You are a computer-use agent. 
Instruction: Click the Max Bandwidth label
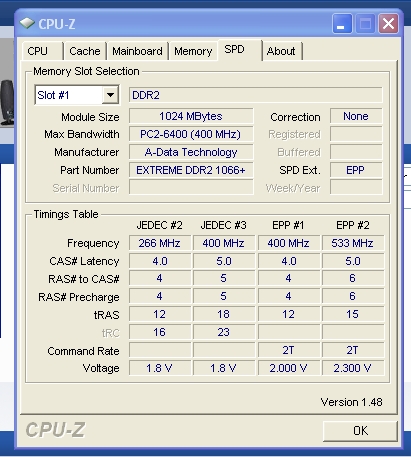(82, 134)
